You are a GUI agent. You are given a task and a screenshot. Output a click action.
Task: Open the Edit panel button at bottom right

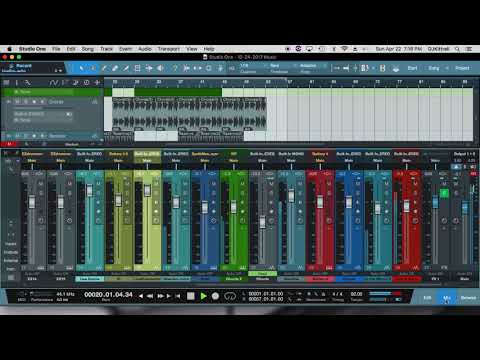tap(427, 298)
